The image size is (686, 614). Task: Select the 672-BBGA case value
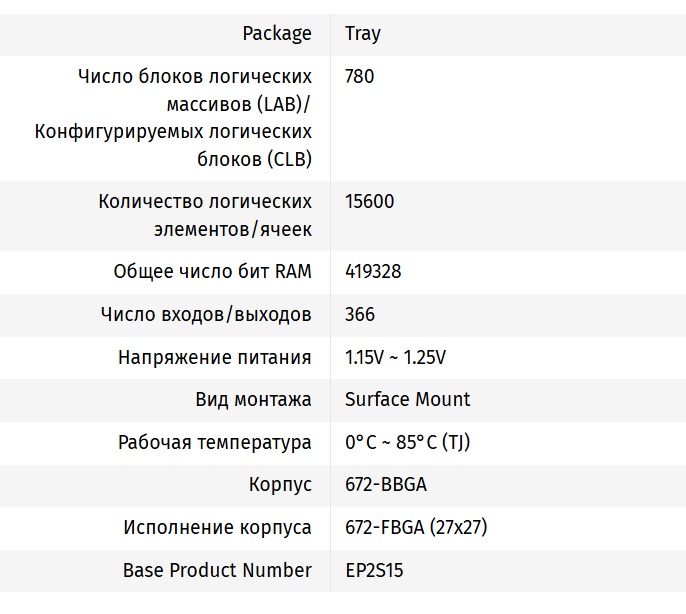click(x=386, y=486)
